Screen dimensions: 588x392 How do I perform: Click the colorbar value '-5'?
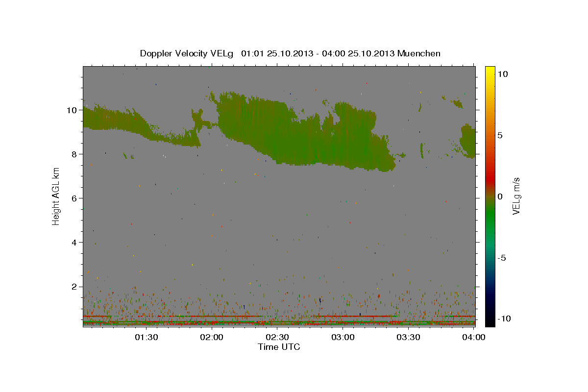click(x=501, y=258)
